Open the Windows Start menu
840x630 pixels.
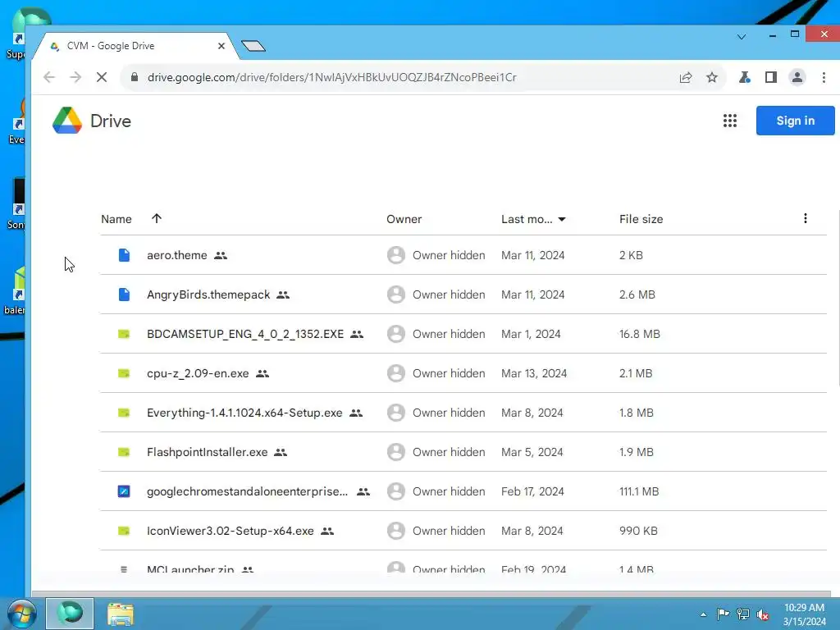click(21, 614)
